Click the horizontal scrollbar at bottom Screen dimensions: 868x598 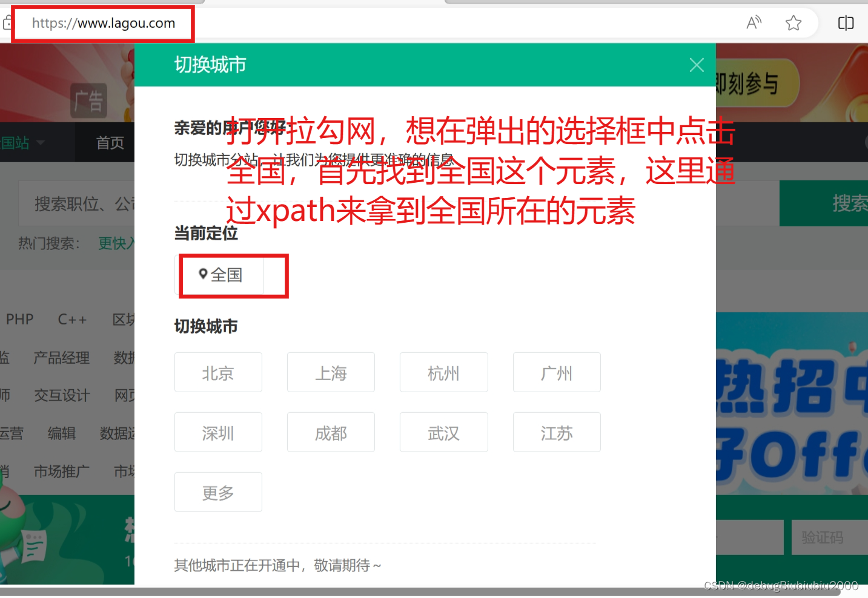(420, 591)
